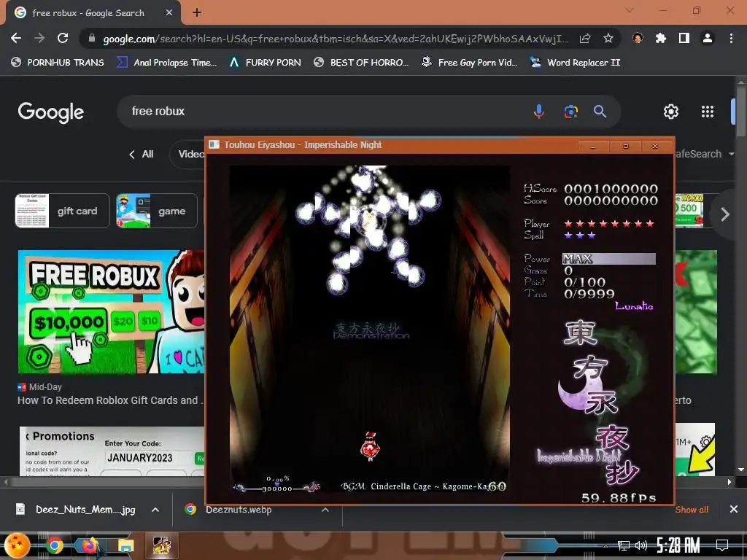Show more suggestion chips with right arrow
Viewport: 747px width, 560px height.
724,214
